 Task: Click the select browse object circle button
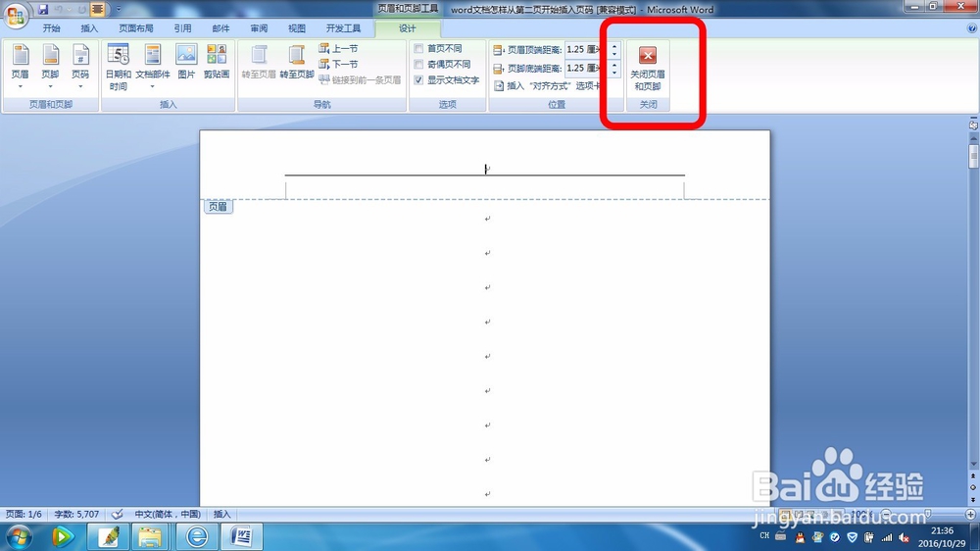coord(973,488)
